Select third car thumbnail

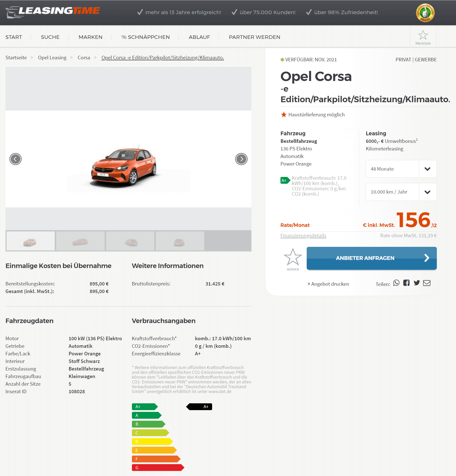130,241
